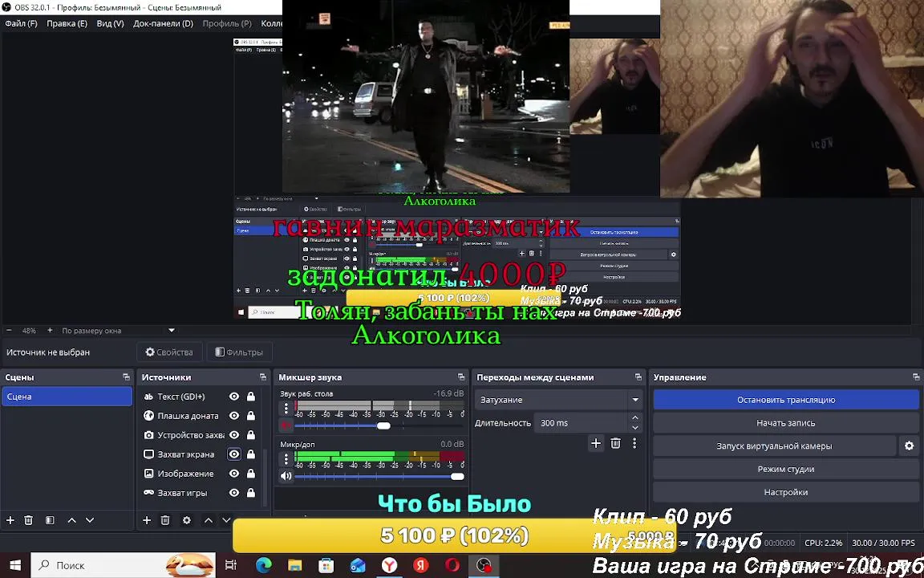Click the Windows Поиск search box

point(124,566)
